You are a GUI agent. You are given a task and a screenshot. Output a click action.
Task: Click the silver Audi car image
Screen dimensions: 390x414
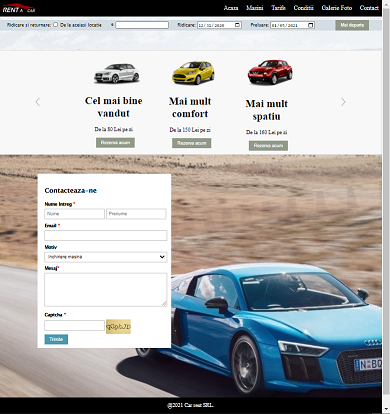pyautogui.click(x=117, y=73)
